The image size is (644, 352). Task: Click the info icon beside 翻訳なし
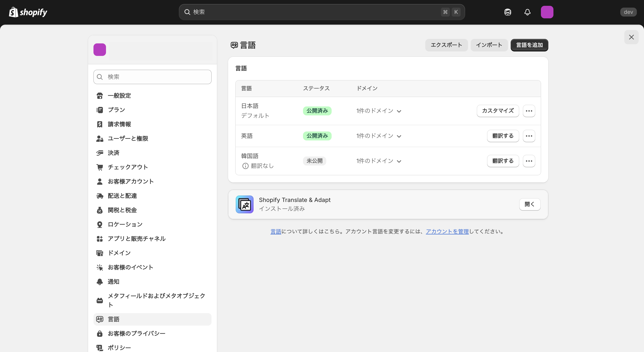pyautogui.click(x=245, y=166)
